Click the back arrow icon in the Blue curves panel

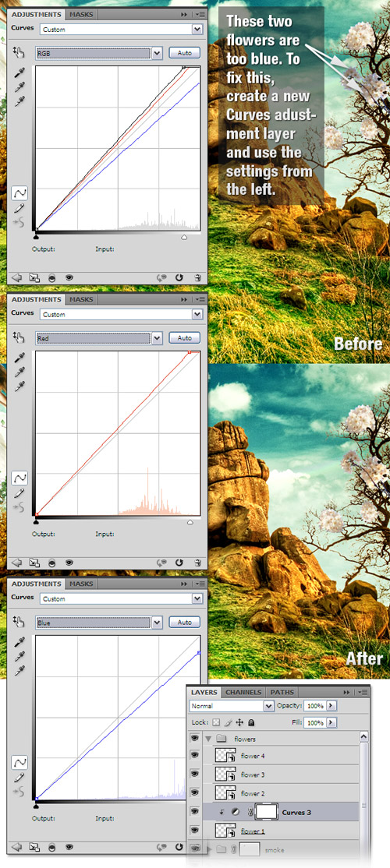(x=16, y=847)
